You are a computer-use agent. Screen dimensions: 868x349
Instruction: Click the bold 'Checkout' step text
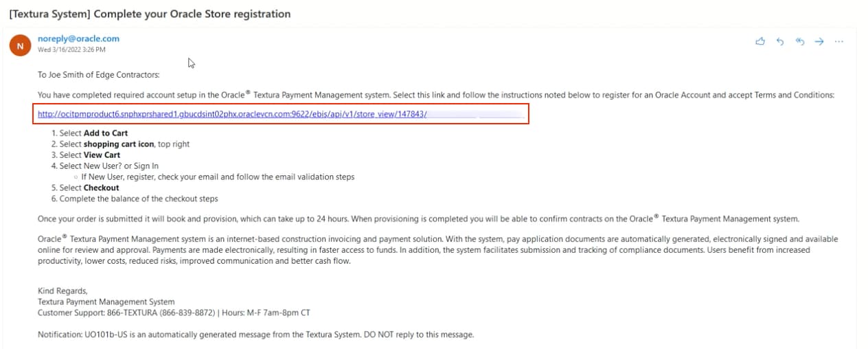[x=102, y=188]
